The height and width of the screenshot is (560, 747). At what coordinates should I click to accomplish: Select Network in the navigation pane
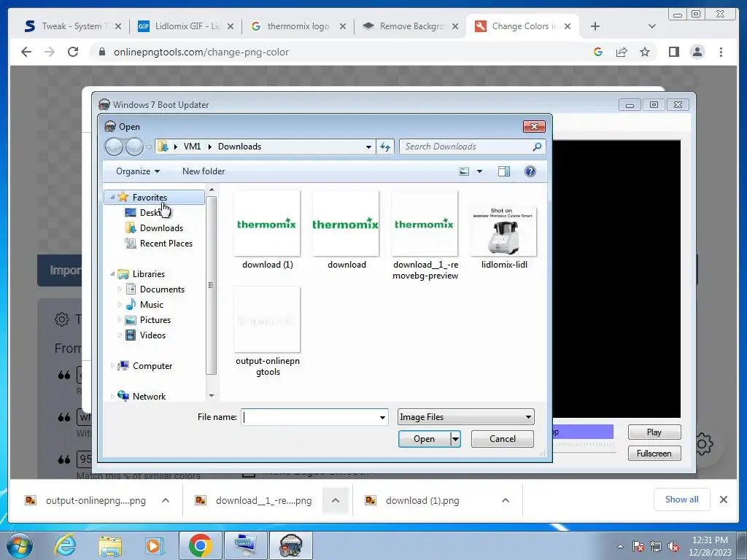(149, 396)
